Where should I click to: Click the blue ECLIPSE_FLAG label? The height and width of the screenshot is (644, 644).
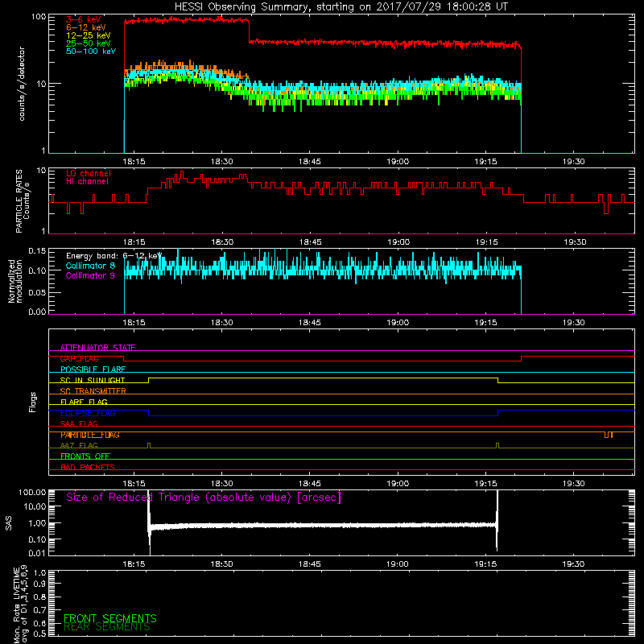point(88,413)
